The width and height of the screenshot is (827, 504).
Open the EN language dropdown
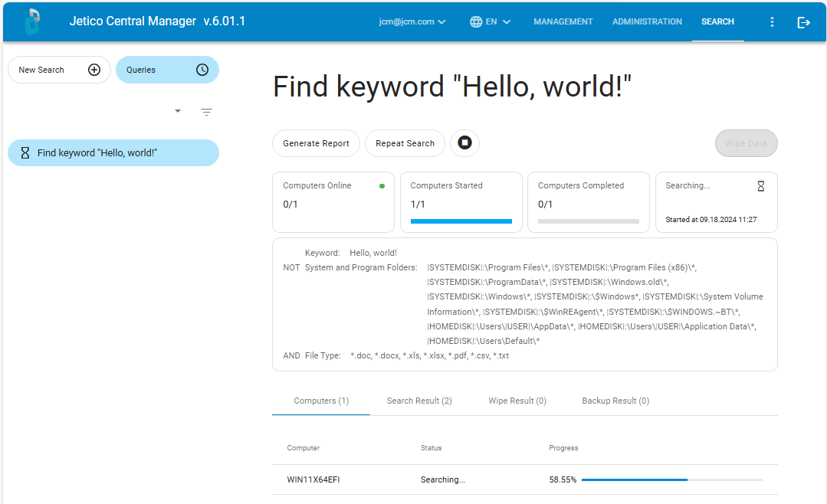(x=491, y=21)
